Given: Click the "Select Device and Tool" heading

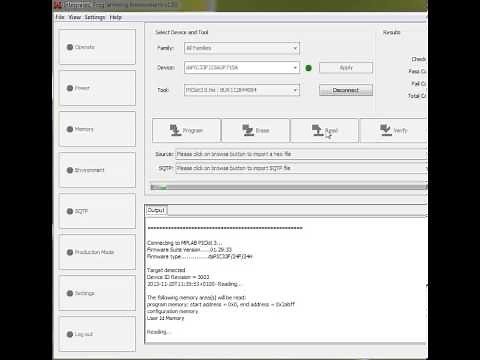Looking at the screenshot, I should [x=182, y=32].
